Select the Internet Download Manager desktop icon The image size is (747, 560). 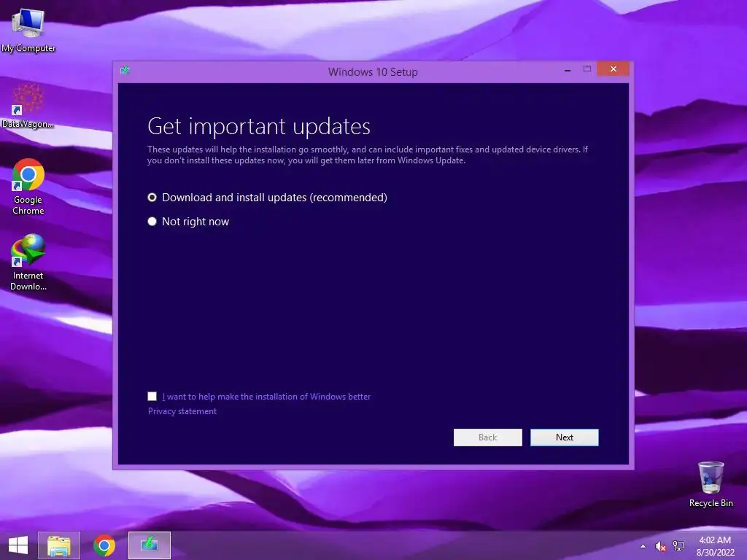28,262
